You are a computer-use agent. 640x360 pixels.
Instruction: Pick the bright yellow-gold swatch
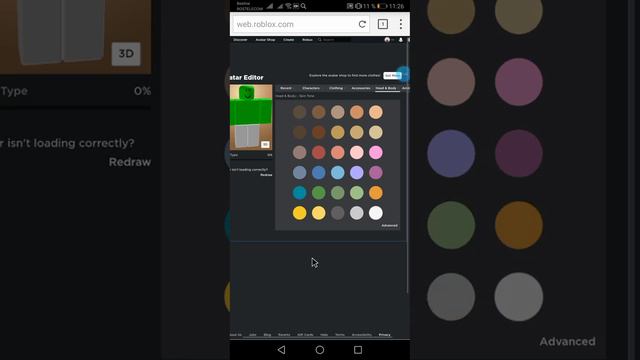tap(299, 213)
